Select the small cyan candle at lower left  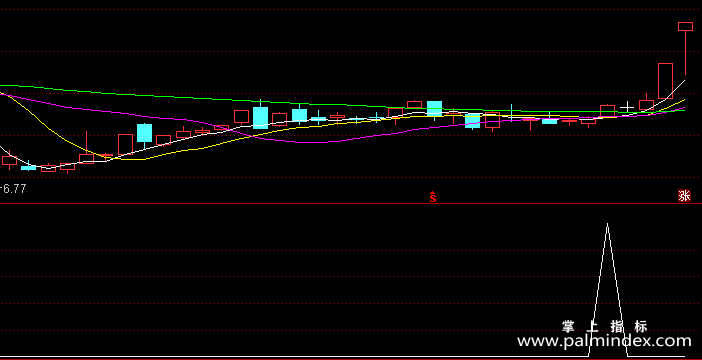coord(28,167)
